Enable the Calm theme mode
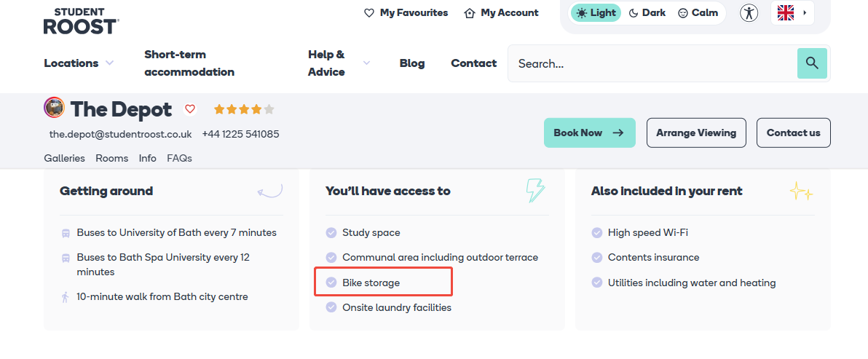The height and width of the screenshot is (359, 868). (x=698, y=13)
